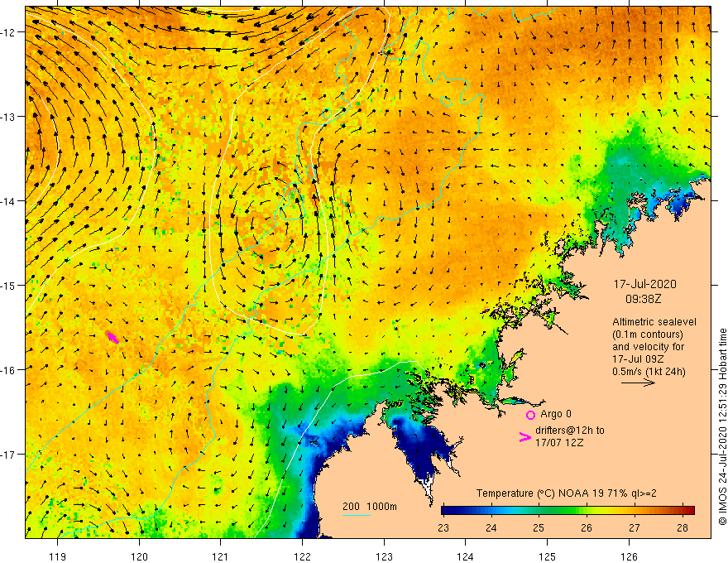Click the 0.5m/s velocity reference arrow
This screenshot has width=728, height=563.
coord(638,383)
